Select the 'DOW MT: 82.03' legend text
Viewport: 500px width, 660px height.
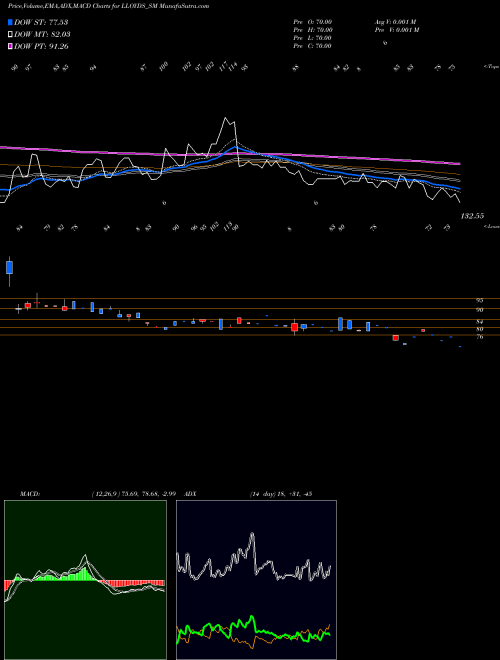tap(42, 35)
